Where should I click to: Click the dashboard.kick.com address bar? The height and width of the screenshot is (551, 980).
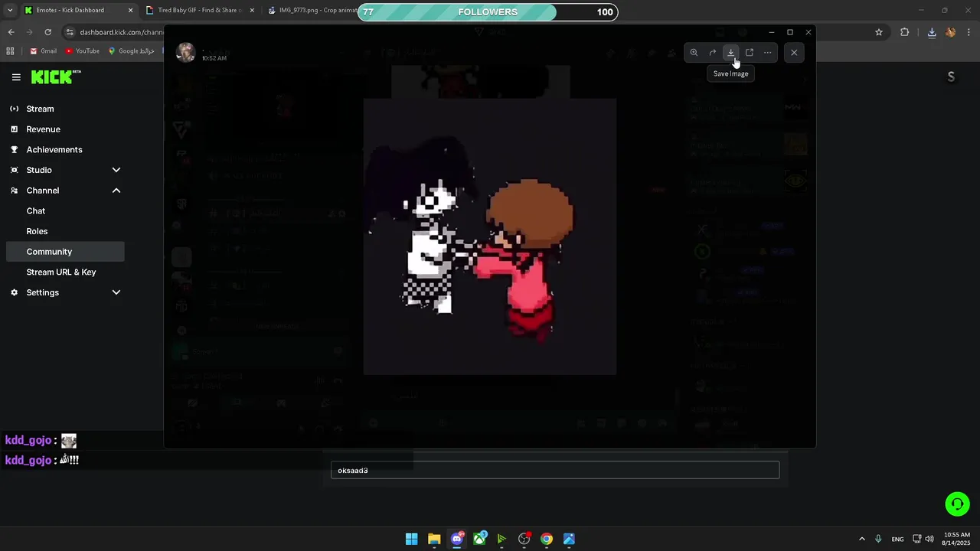(x=122, y=32)
